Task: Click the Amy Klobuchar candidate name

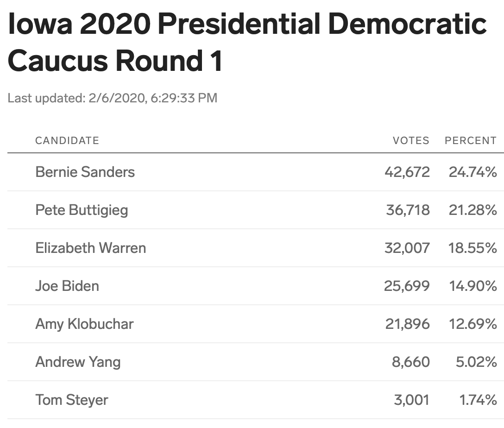Action: click(84, 324)
